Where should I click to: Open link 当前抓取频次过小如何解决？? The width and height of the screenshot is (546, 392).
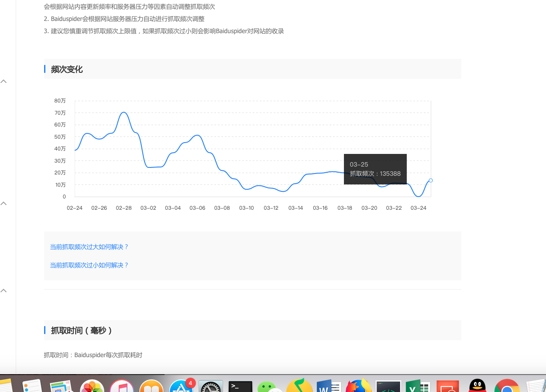click(x=89, y=265)
